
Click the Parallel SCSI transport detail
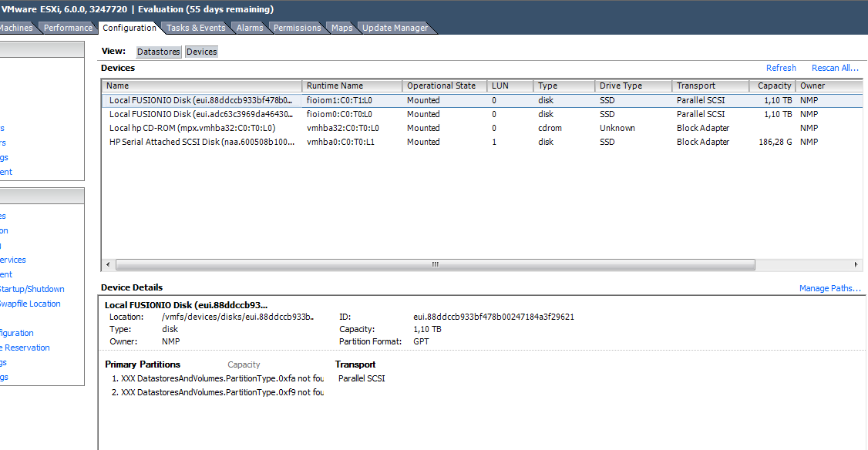pos(362,378)
